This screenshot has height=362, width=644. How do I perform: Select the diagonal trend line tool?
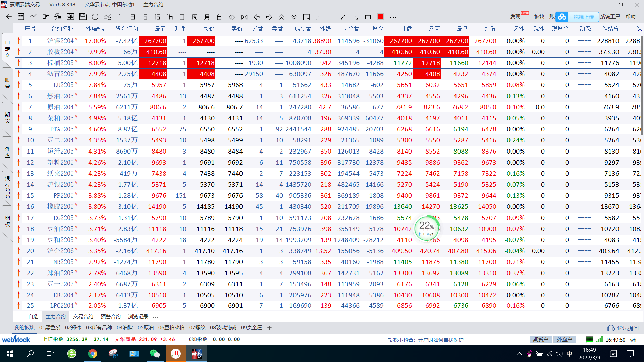[319, 17]
